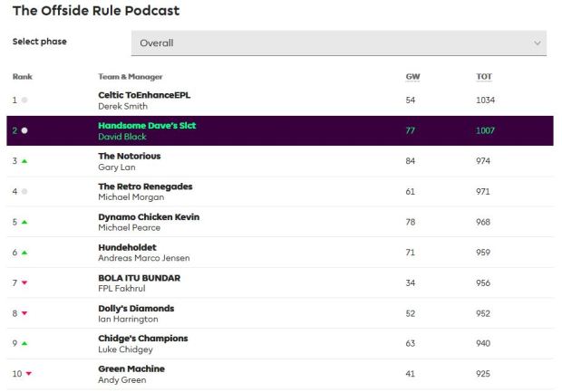Click red down arrow beside rank 7
This screenshot has height=392, width=562.
pos(24,283)
